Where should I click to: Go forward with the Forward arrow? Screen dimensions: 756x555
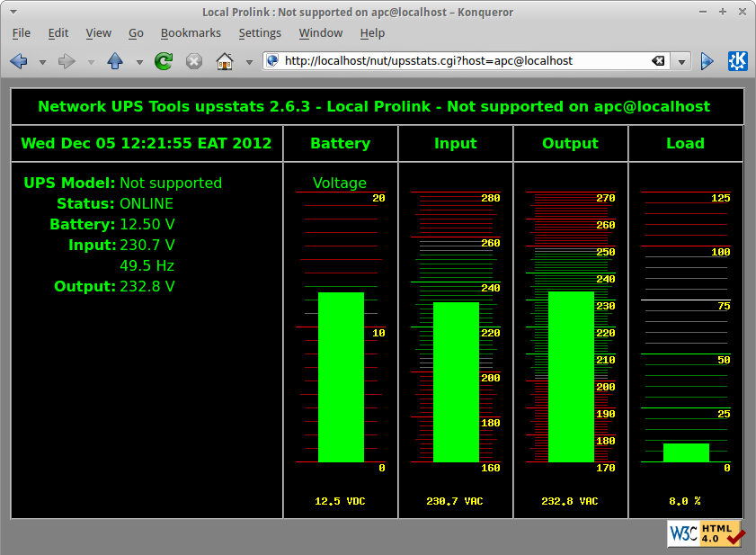pos(67,61)
